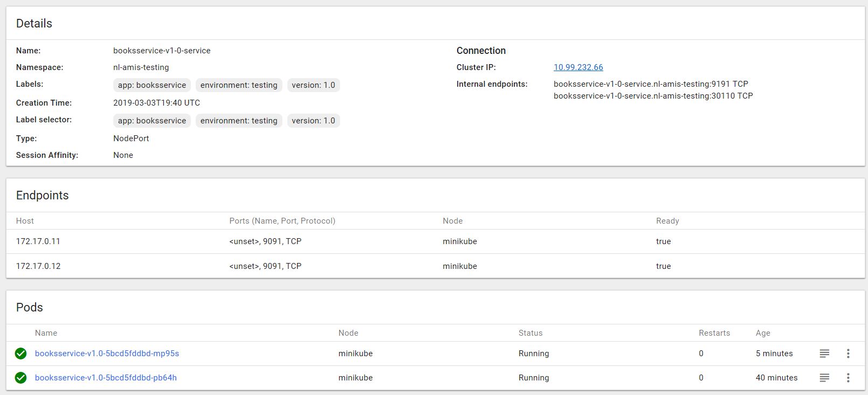Click the 'version: 1.0' chip in Labels

pyautogui.click(x=313, y=85)
